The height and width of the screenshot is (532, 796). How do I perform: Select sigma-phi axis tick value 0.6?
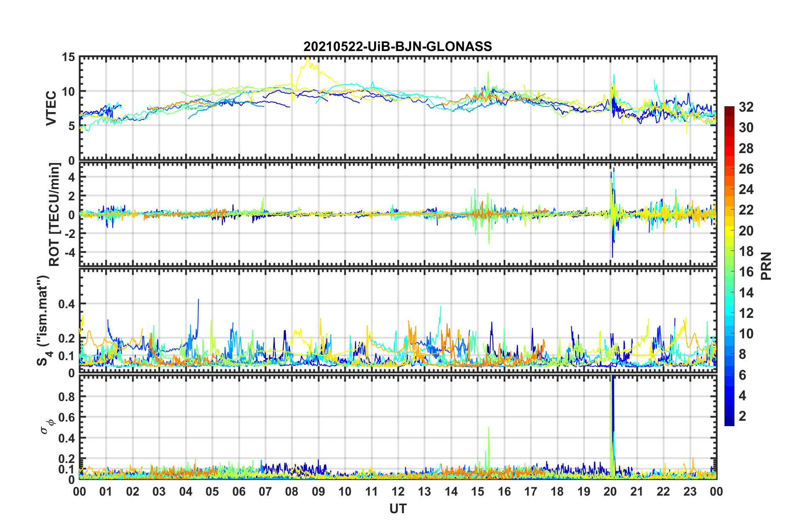(67, 417)
